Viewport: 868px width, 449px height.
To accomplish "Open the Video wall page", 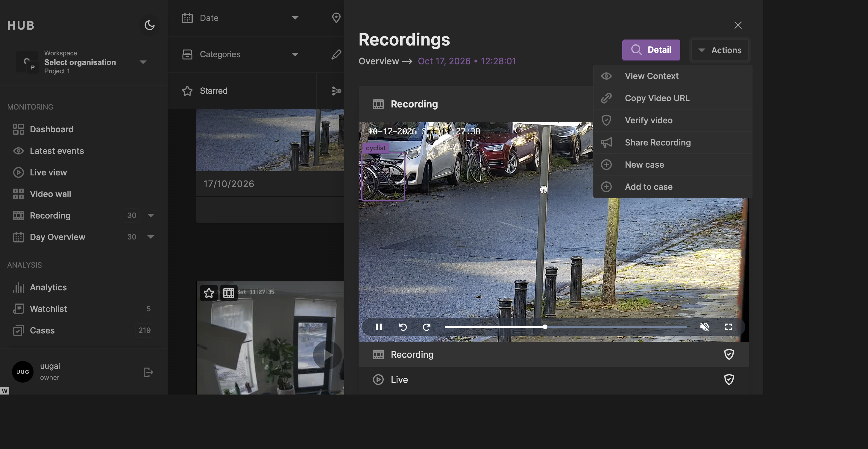I will pos(50,194).
